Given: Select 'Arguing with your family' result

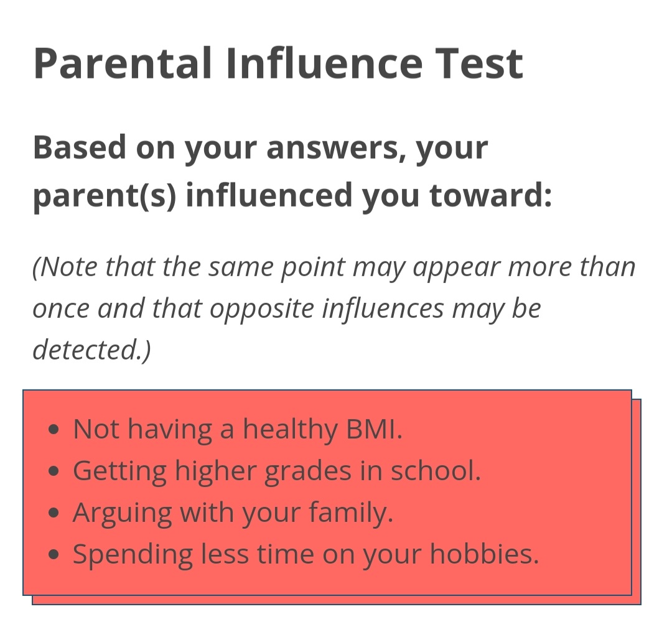Looking at the screenshot, I should 233,513.
